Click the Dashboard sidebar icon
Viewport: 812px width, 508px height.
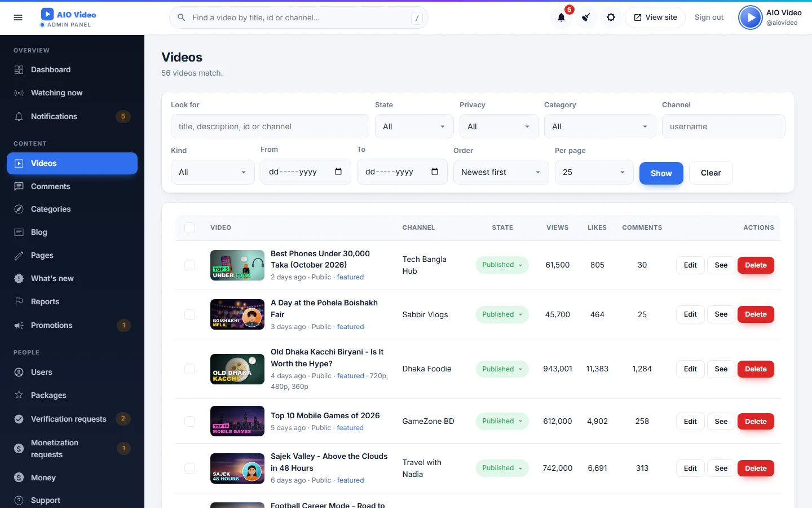(19, 69)
